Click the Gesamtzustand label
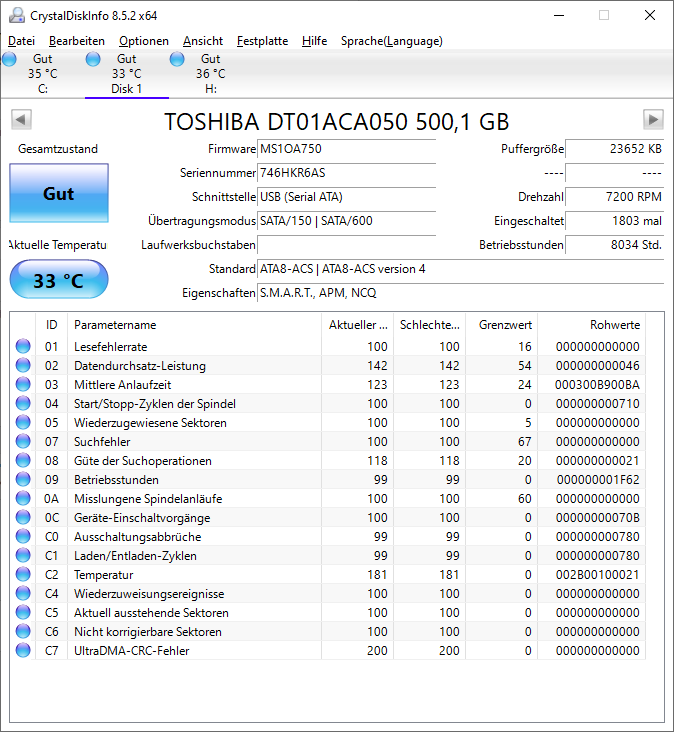Viewport: 674px width, 732px height. [x=58, y=149]
